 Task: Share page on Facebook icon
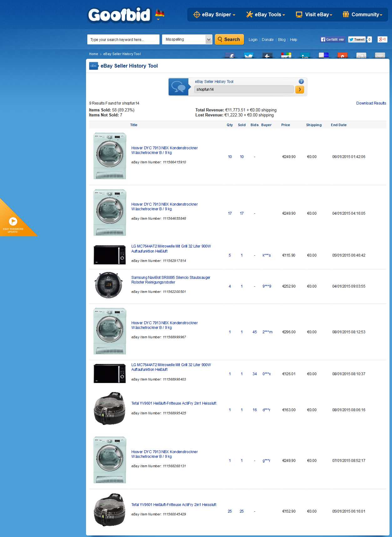[230, 56]
